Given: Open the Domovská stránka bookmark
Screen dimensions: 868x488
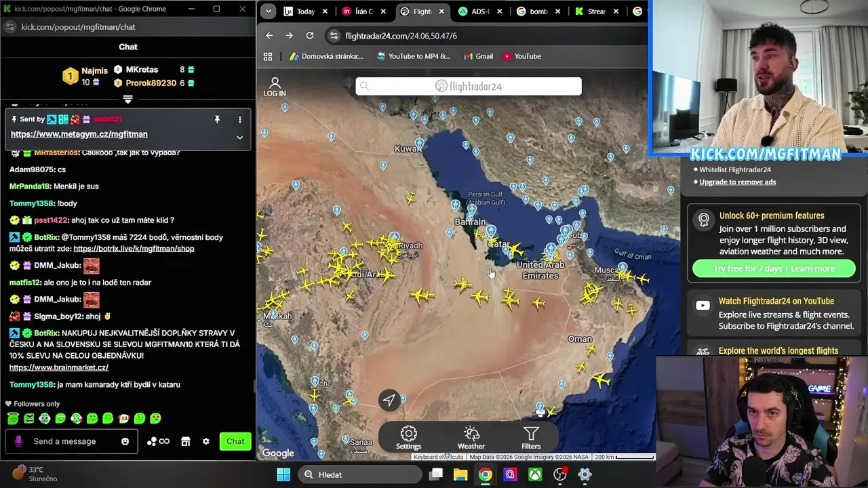Looking at the screenshot, I should click(x=325, y=56).
